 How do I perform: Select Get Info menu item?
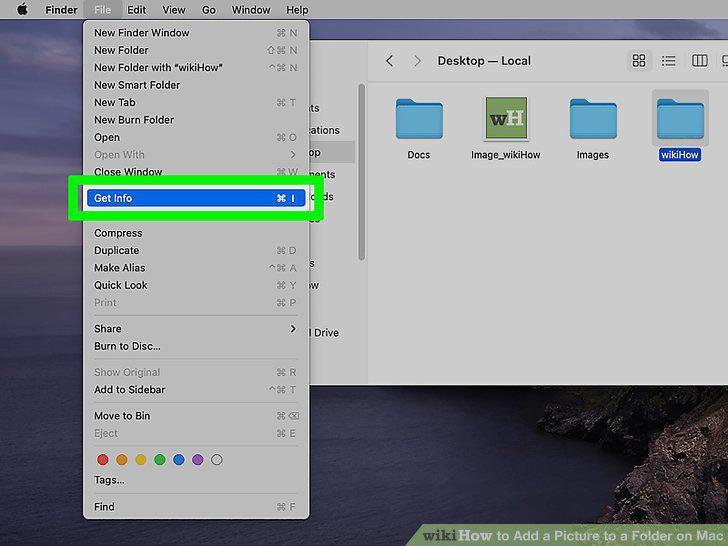tap(195, 198)
